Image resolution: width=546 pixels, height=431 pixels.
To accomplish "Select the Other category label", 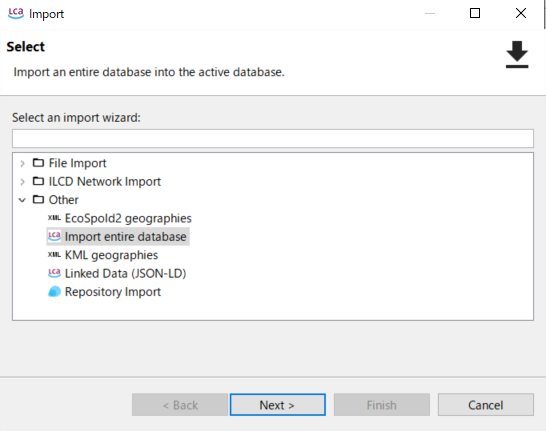I will click(63, 200).
